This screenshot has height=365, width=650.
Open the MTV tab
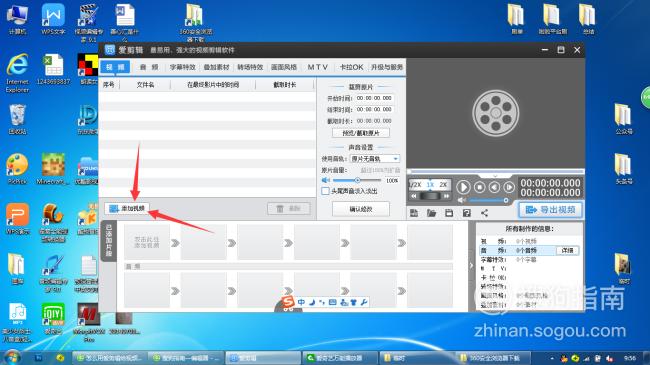pos(318,67)
